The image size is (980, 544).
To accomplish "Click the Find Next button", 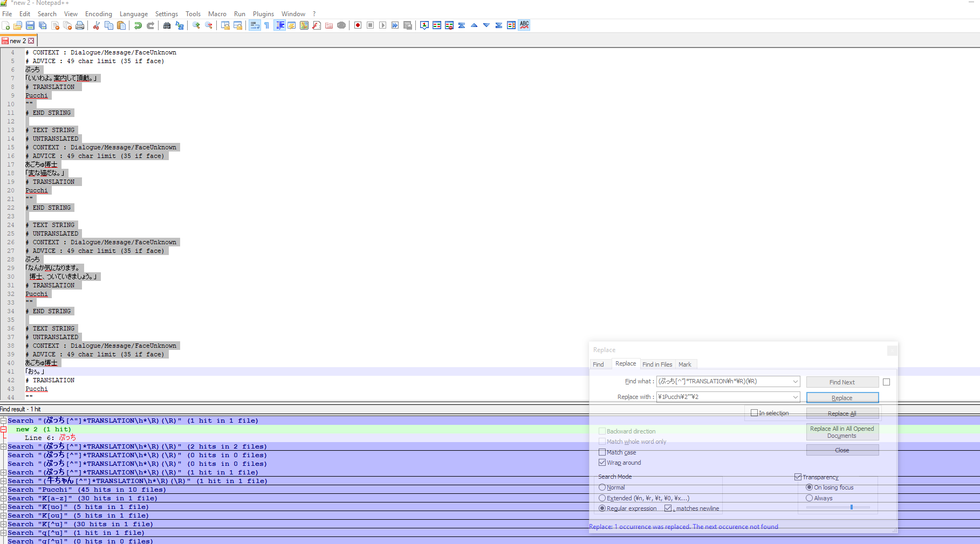I will coord(842,382).
